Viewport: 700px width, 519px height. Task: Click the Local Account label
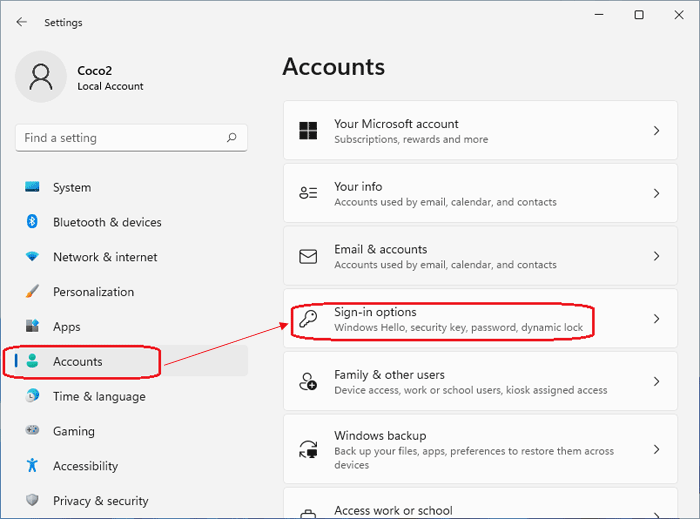point(110,86)
